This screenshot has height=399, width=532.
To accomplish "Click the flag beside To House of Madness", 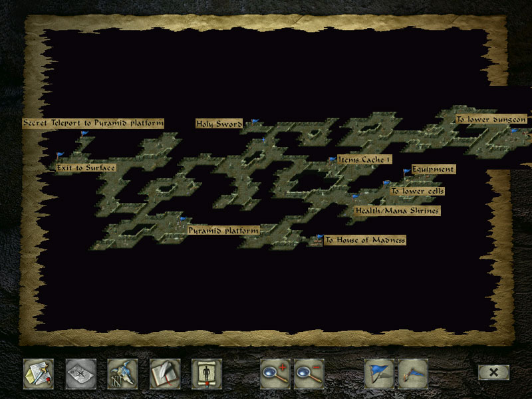I will tap(319, 237).
